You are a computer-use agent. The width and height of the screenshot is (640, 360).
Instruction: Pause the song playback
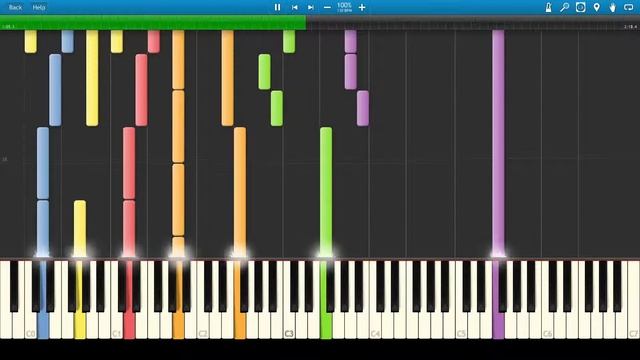[278, 7]
